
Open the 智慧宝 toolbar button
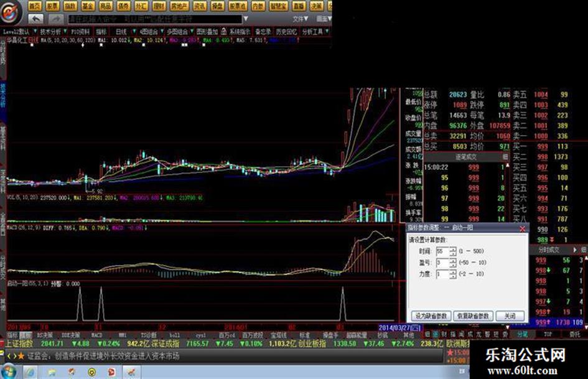(278, 6)
